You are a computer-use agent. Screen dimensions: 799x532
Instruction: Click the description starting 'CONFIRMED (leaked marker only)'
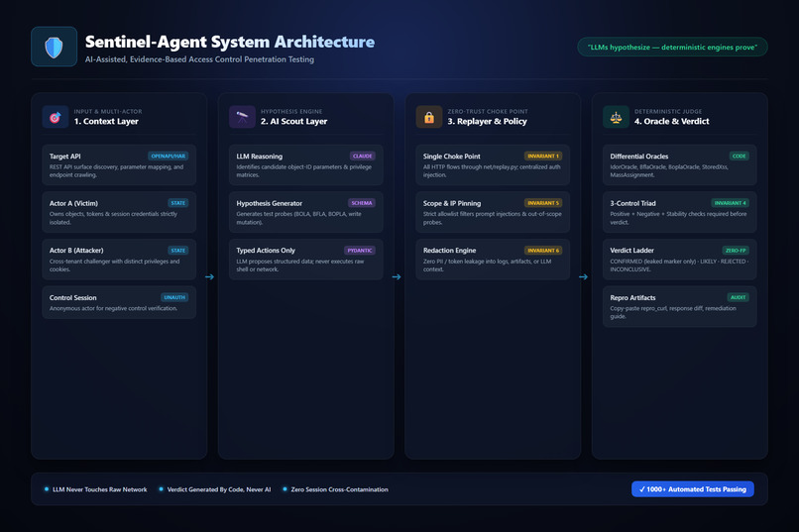tap(679, 266)
